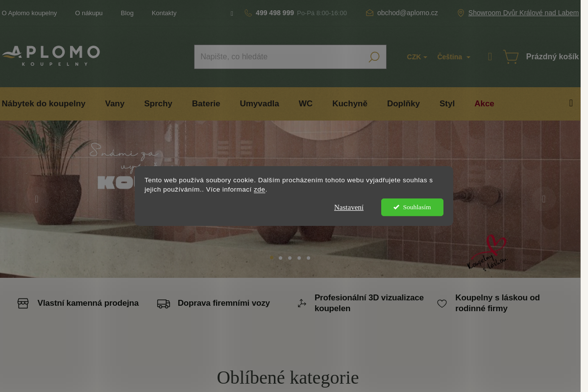
Task: Click the truck icon by Doprava firemními vozy
Action: (163, 304)
